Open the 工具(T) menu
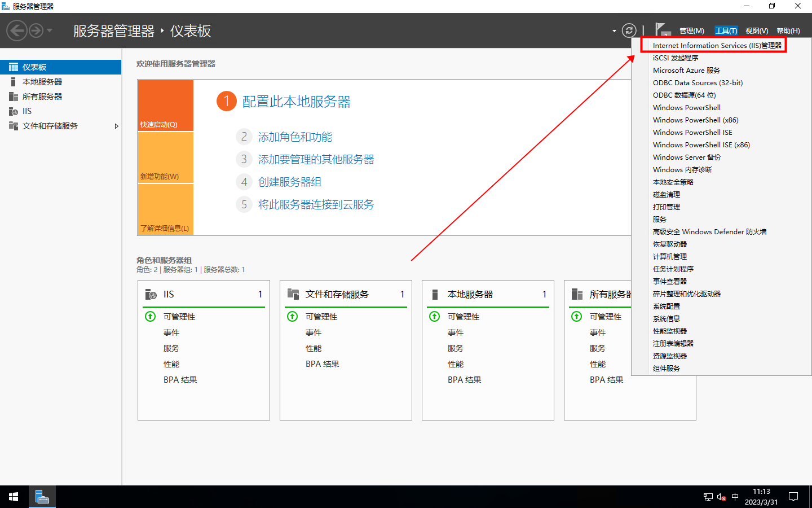 point(726,31)
